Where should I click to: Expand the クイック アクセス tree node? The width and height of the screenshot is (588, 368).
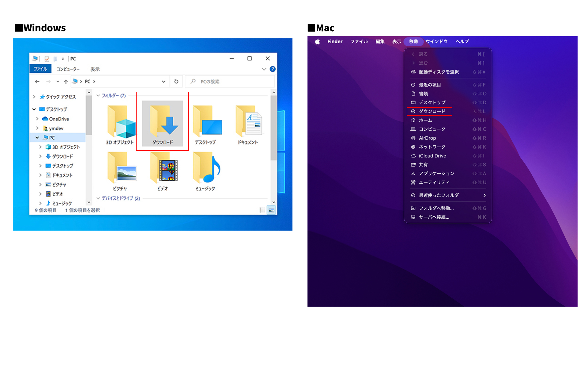pyautogui.click(x=34, y=97)
